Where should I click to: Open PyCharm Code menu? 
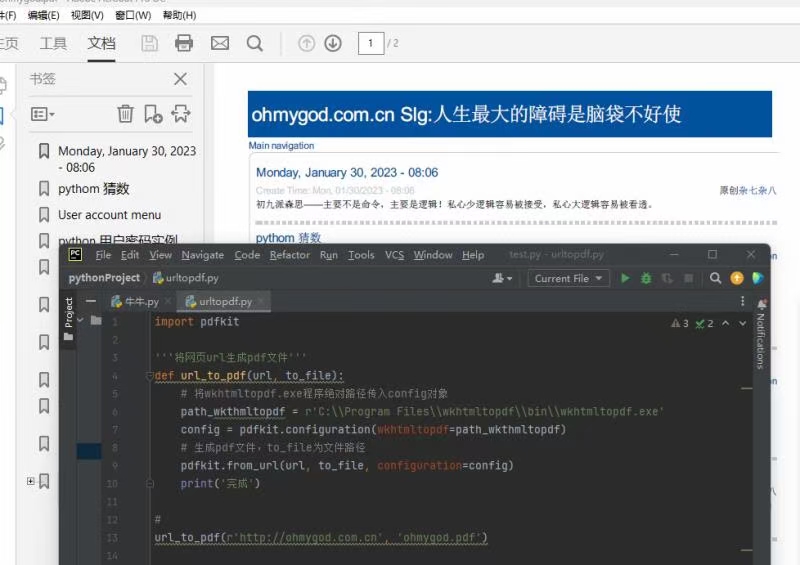(x=247, y=255)
